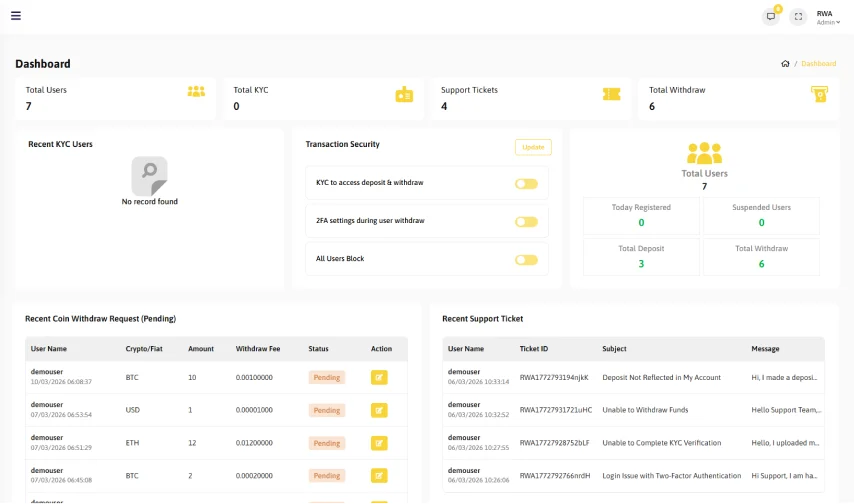This screenshot has width=854, height=504.
Task: Toggle All Users Block switch
Action: 526,260
